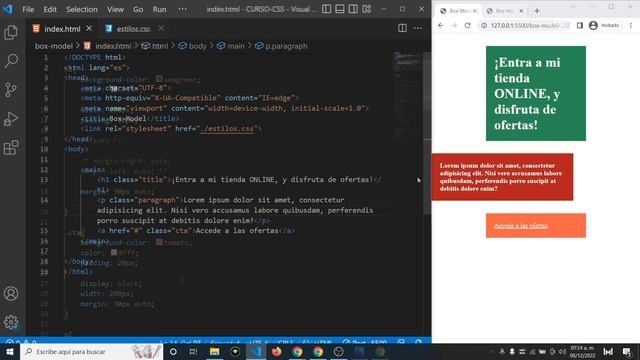Image resolution: width=640 pixels, height=360 pixels.
Task: Open Task View on the taskbar
Action: coord(193,351)
